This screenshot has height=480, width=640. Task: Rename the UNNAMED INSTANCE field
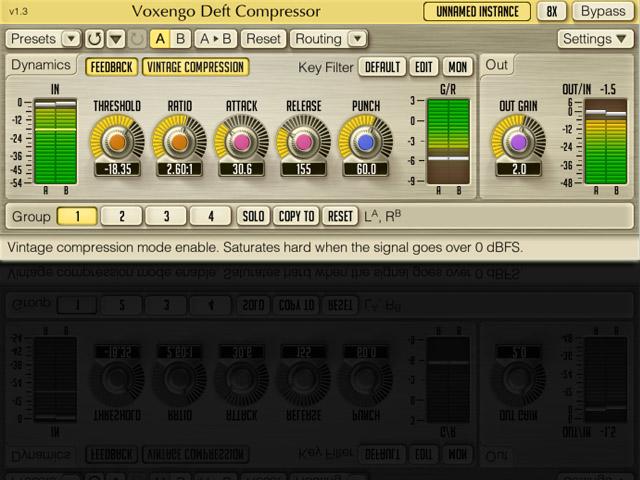(477, 11)
